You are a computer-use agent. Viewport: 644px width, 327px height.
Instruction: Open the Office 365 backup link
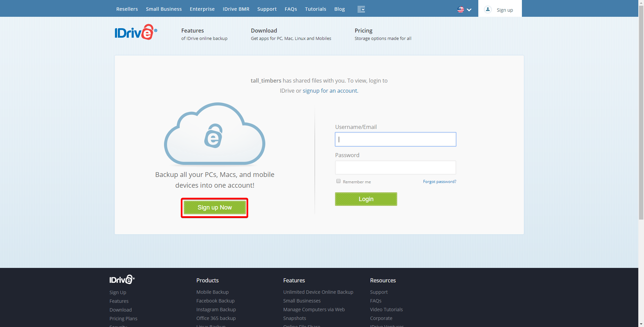tap(216, 318)
